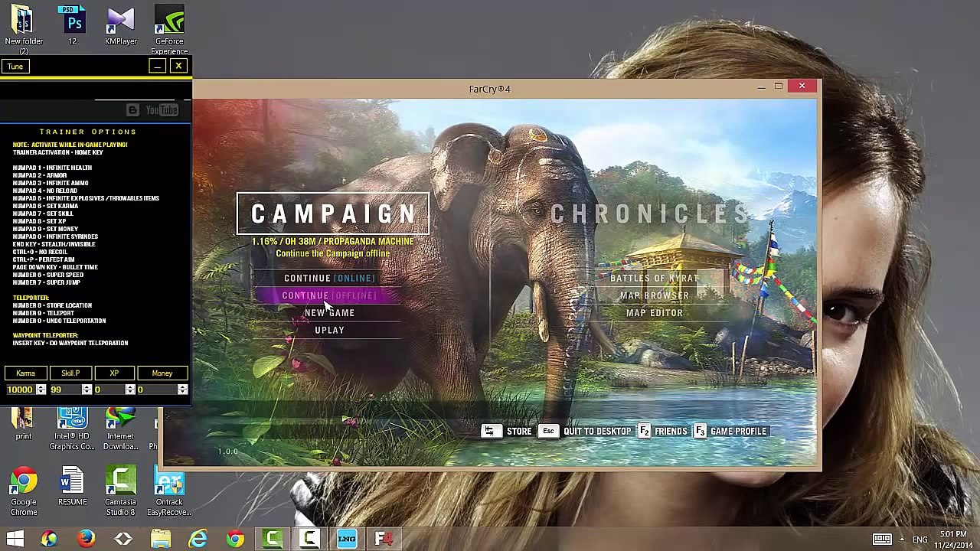
Task: Adjust the Money value spinner arrows
Action: coord(182,390)
